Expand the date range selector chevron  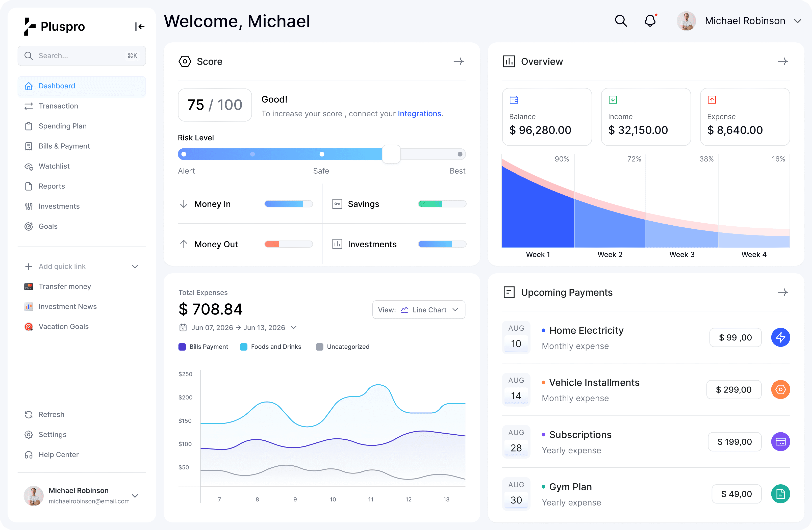click(x=294, y=327)
